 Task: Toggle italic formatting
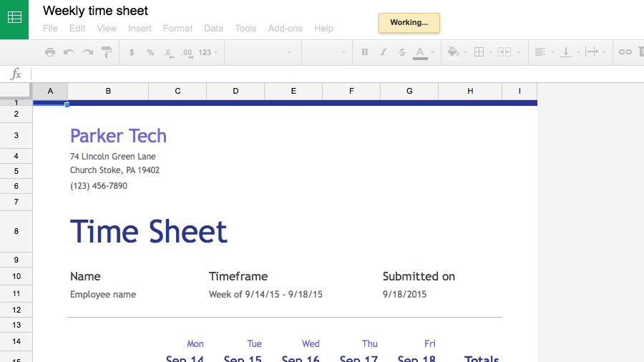(x=384, y=52)
